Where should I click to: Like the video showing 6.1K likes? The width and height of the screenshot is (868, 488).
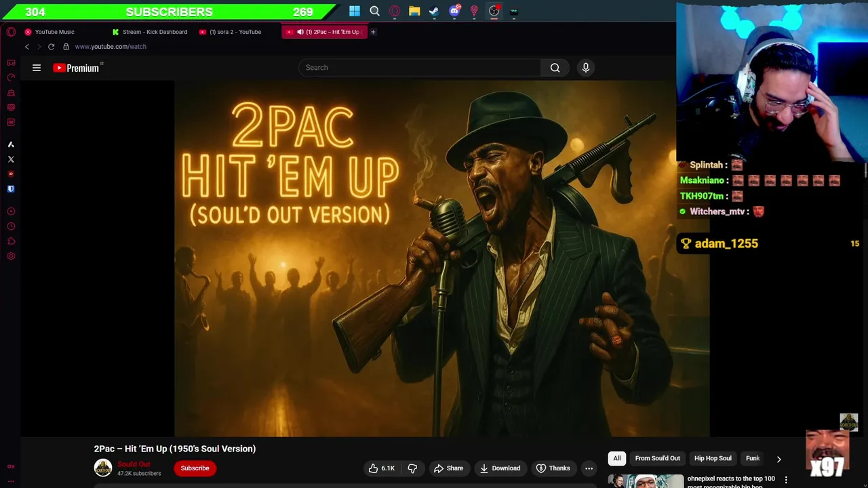click(381, 468)
